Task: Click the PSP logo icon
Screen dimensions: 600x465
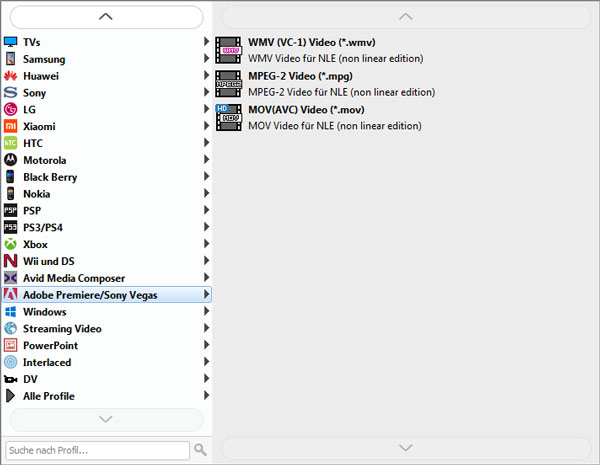Action: coord(11,210)
